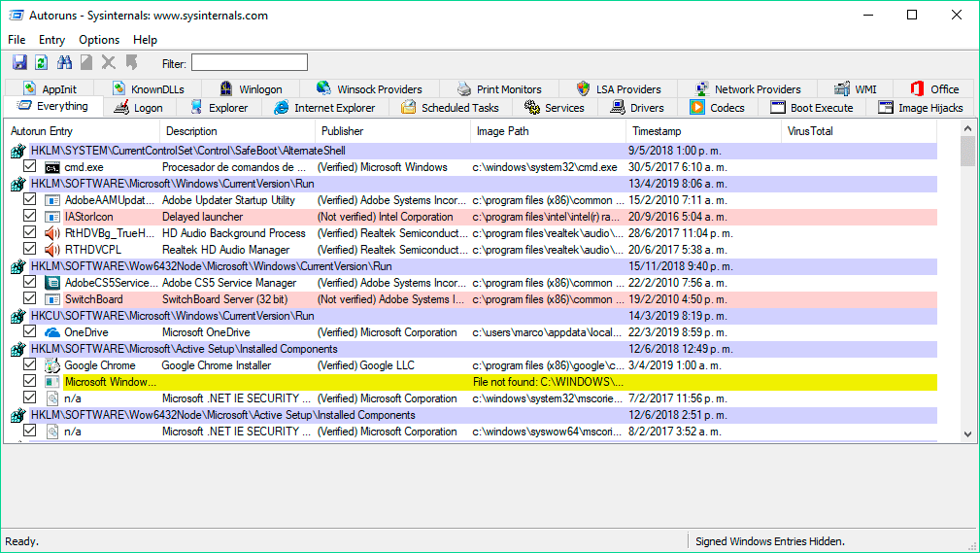
Task: Click the AdobeCS5Service entry icon
Action: 52,283
